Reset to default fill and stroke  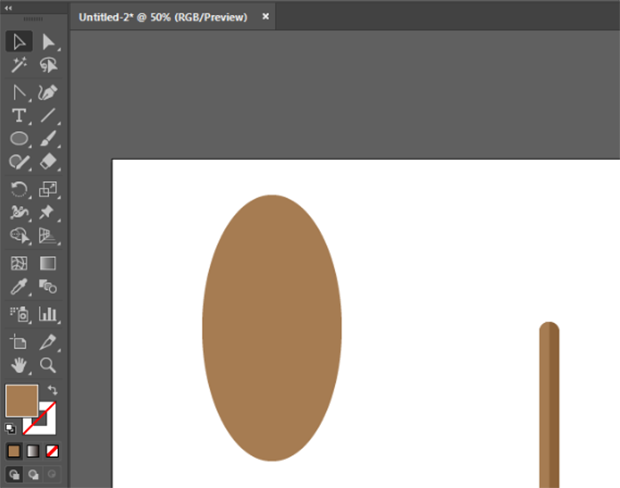pos(10,427)
